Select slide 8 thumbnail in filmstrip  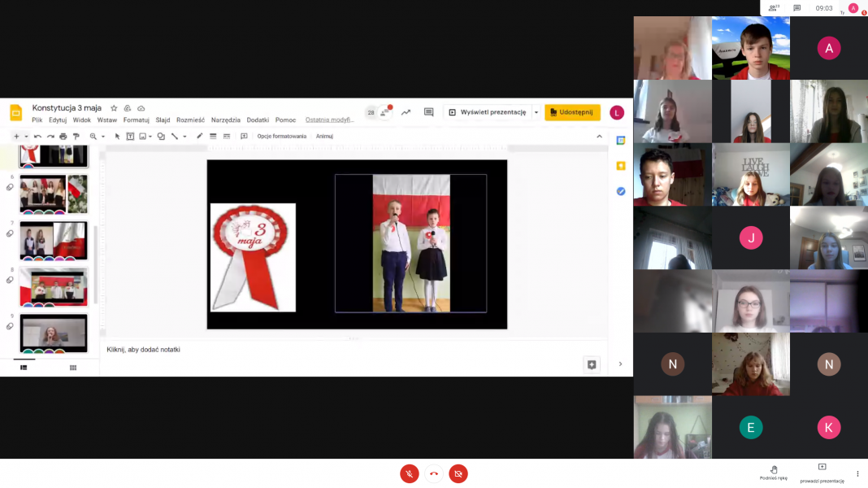[54, 285]
